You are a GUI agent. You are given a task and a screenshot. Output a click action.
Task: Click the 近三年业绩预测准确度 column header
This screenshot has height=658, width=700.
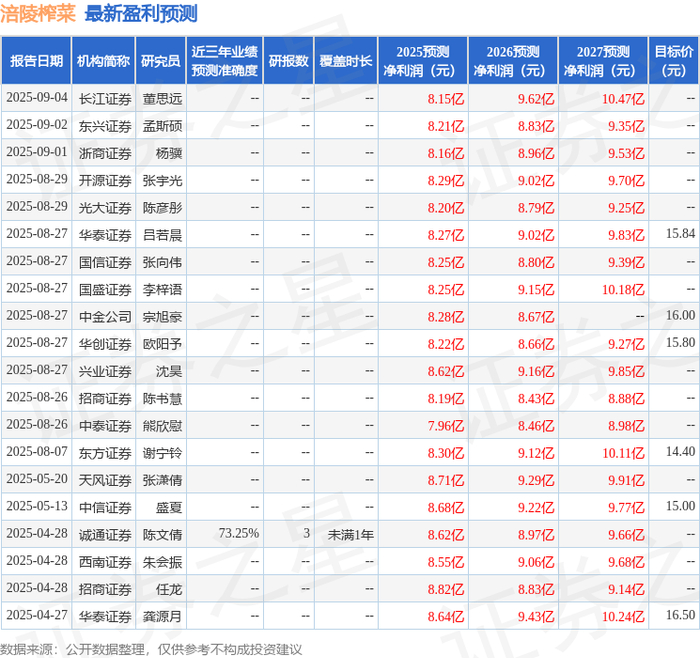(225, 61)
